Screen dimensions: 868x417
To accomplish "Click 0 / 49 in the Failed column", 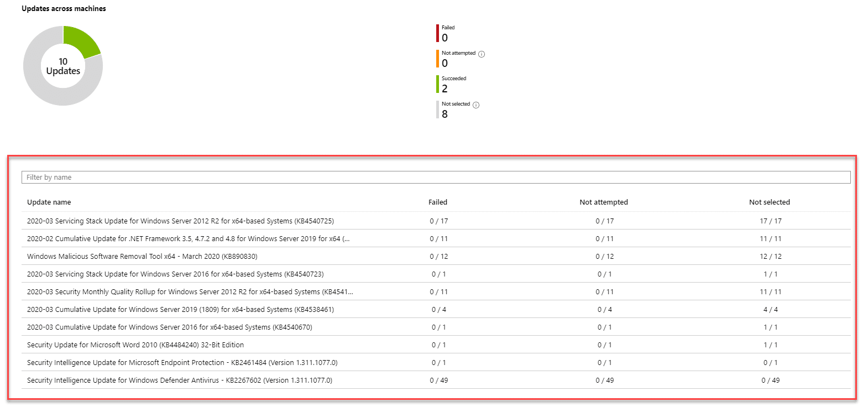I will coord(439,380).
